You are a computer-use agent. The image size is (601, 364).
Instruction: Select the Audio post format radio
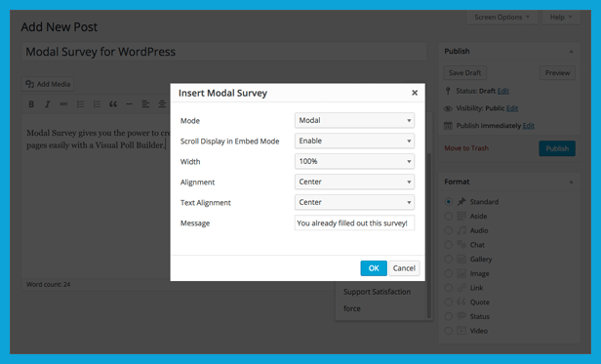click(448, 230)
